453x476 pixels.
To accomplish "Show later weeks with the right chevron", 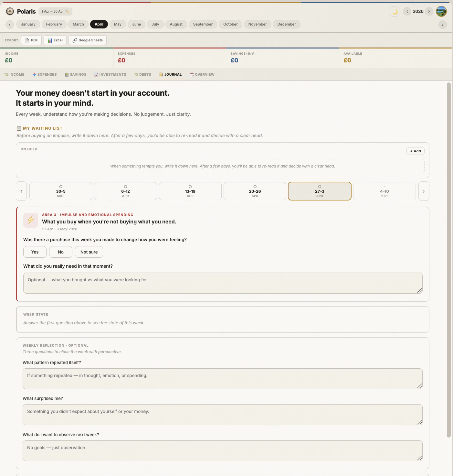I will (424, 191).
